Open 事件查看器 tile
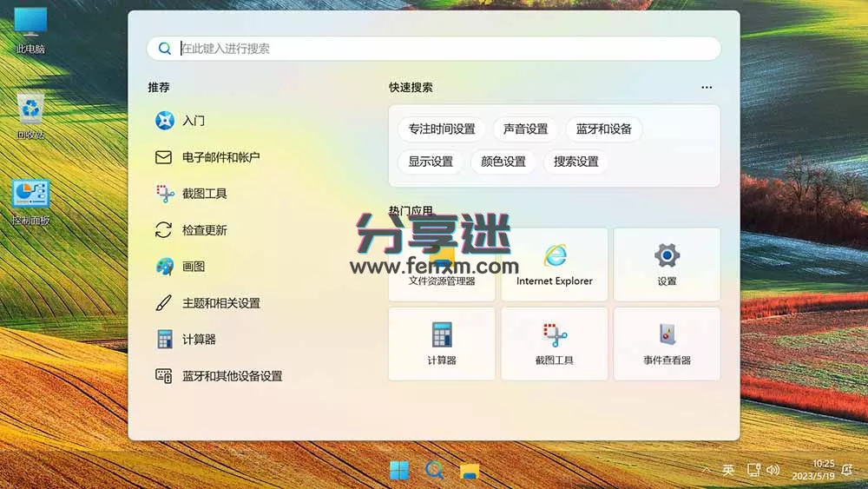 pyautogui.click(x=667, y=344)
